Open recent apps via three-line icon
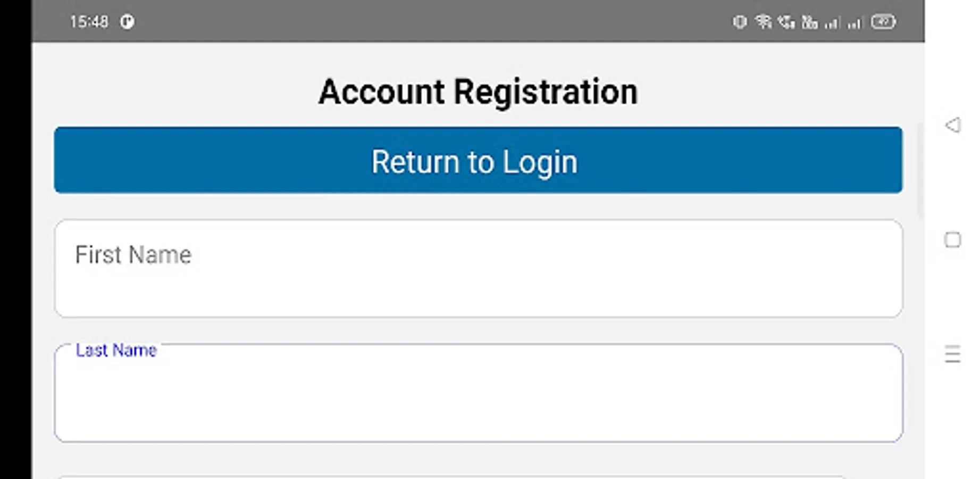980x479 pixels. [x=952, y=354]
